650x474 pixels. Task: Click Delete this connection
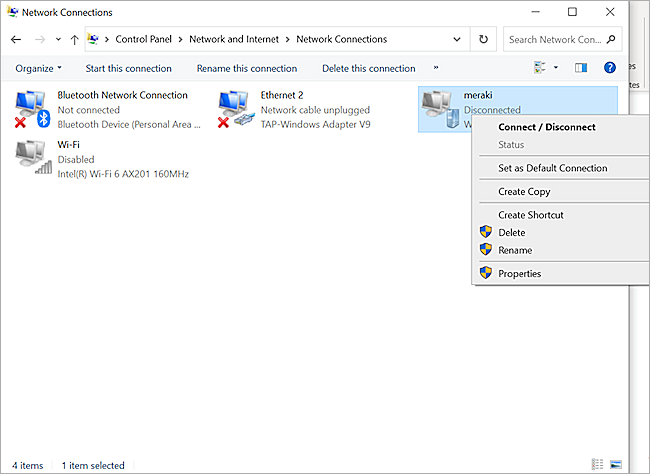[369, 68]
